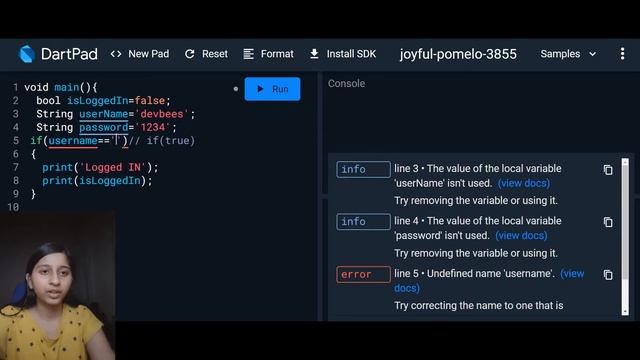Click the 'main' function name on line 1
Image resolution: width=640 pixels, height=360 pixels.
(x=67, y=87)
